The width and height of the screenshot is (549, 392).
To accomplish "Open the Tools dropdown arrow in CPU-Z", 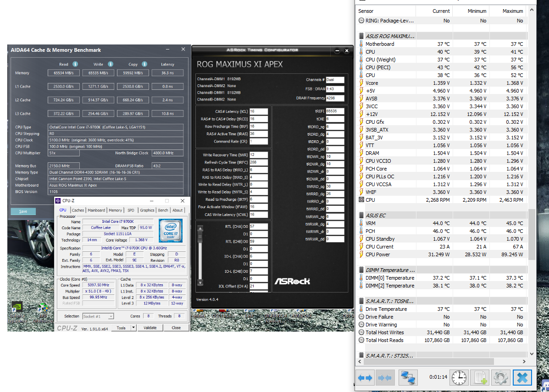I will pos(133,328).
